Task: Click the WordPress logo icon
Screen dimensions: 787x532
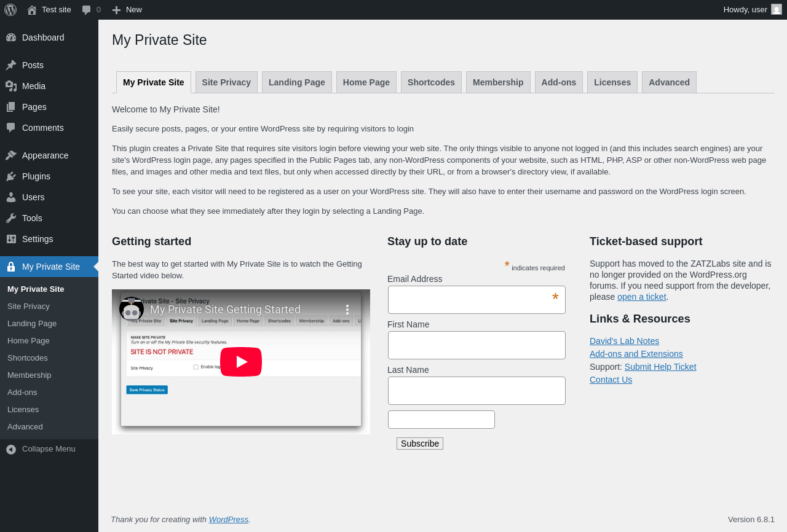Action: click(x=10, y=10)
